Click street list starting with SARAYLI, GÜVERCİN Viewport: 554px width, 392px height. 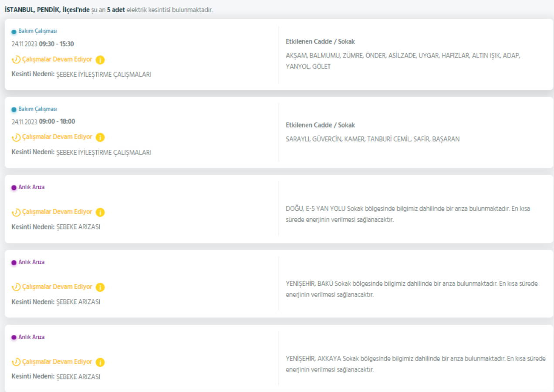click(372, 139)
